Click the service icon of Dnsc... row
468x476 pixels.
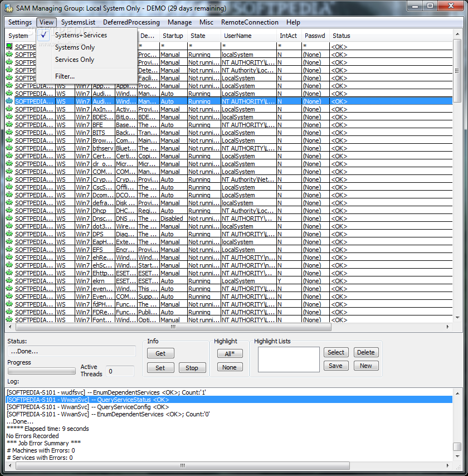9,218
